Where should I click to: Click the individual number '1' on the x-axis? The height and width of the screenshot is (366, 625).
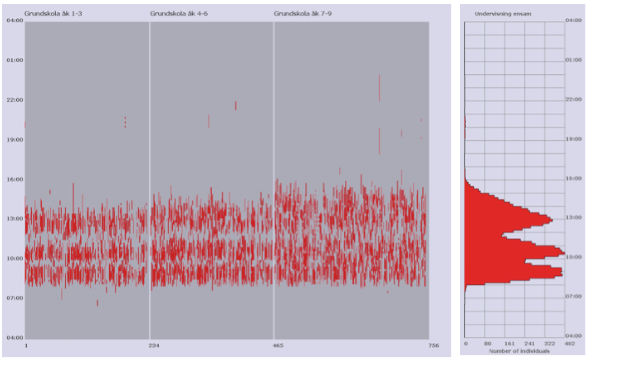tap(26, 345)
